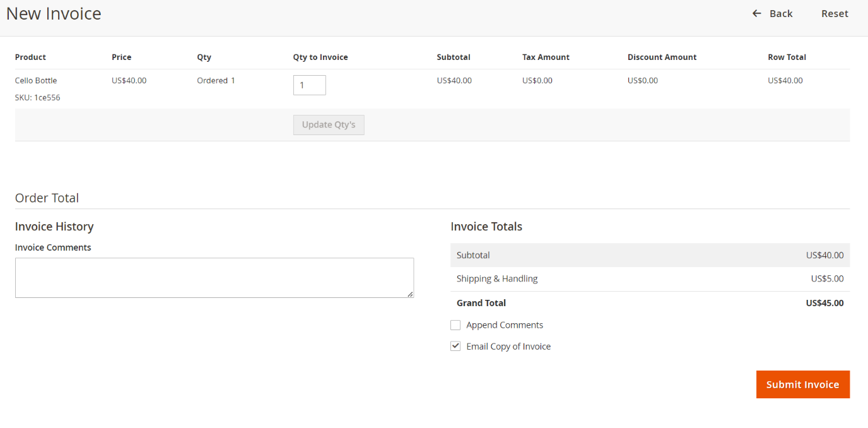Uncheck the Email Copy of Invoice checkbox
Image resolution: width=868 pixels, height=428 pixels.
[x=455, y=347]
